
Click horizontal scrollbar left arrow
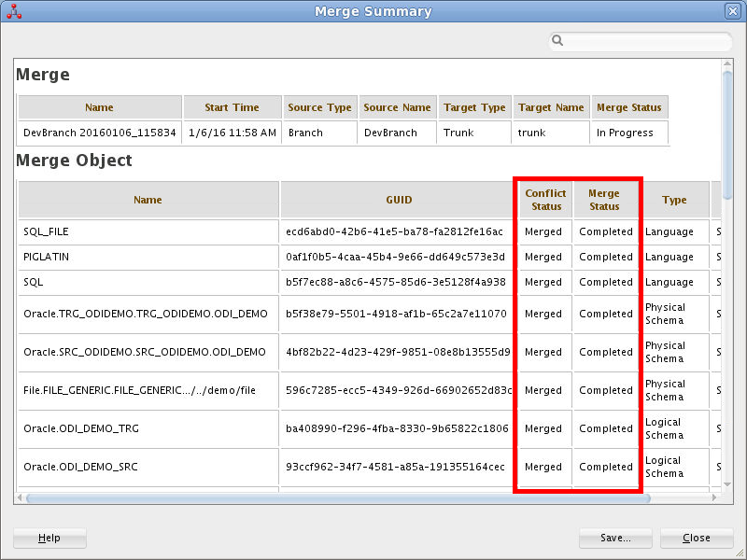click(20, 497)
